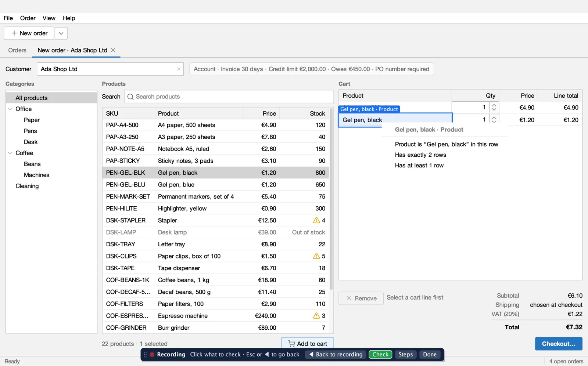Image resolution: width=588 pixels, height=366 pixels.
Task: Click the Check button in recording bar
Action: click(380, 355)
